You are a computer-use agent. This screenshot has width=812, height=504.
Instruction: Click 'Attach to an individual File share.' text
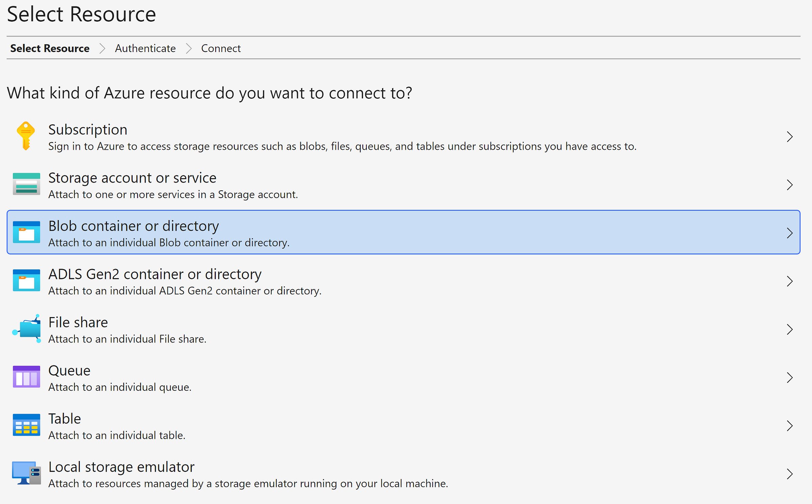point(127,339)
